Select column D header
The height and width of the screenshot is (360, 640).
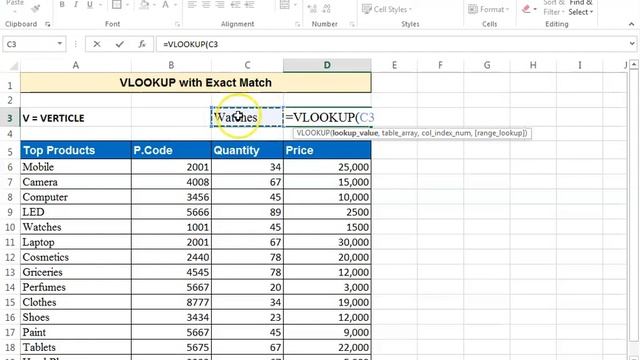coord(327,65)
